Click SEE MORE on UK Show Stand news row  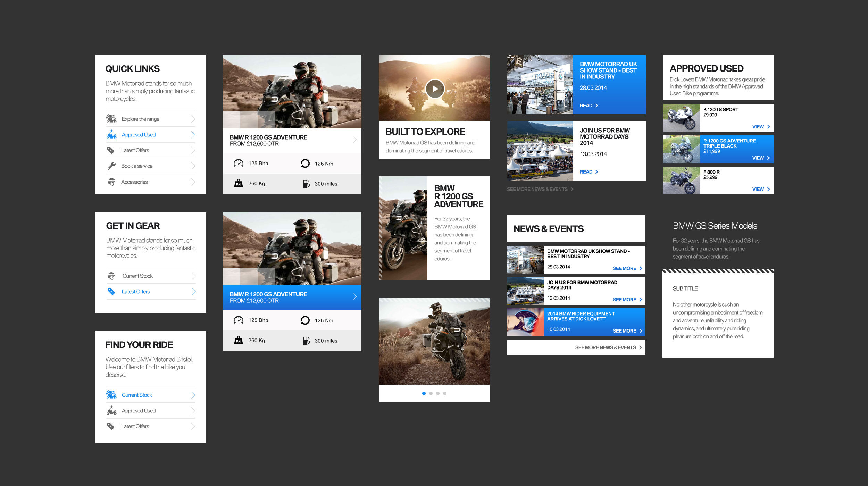point(627,268)
